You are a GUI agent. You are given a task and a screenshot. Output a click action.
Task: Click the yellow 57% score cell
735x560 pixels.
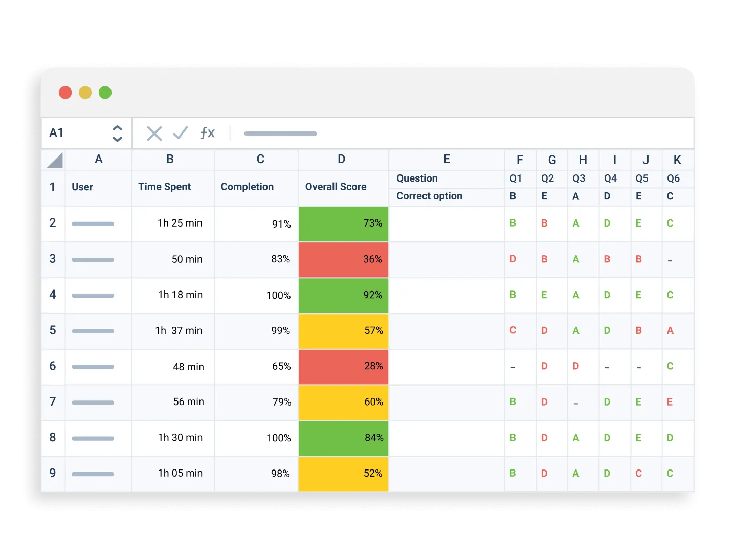pyautogui.click(x=343, y=331)
